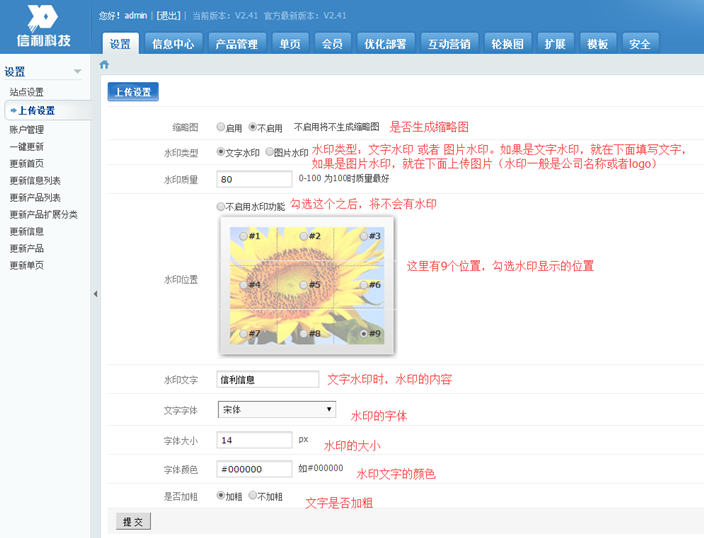Choose 启用 for thumbnail generation

point(221,128)
